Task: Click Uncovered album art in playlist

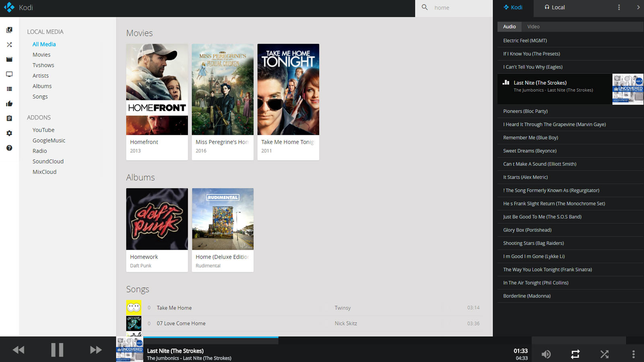Action: (x=628, y=89)
